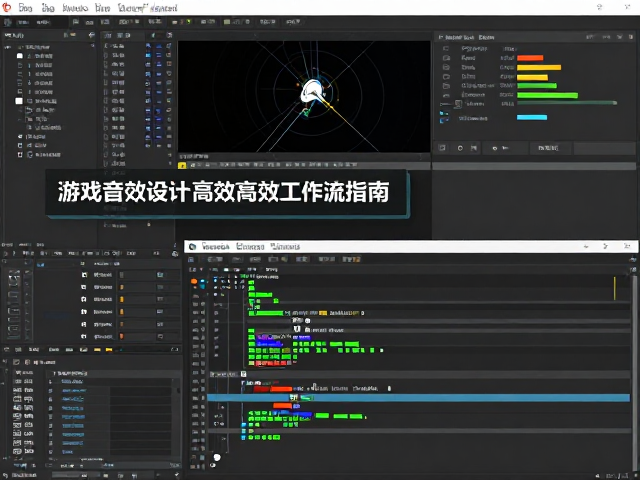Click the yellow square icon below the viewport
The width and height of the screenshot is (640, 480).
(182, 165)
